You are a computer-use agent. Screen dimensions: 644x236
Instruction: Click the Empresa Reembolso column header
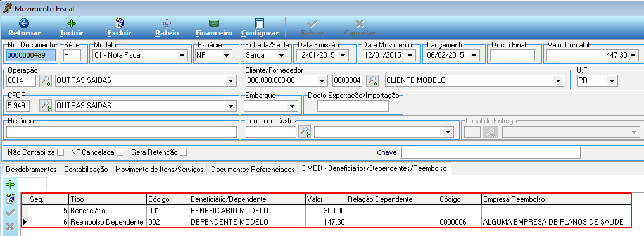[x=557, y=199]
